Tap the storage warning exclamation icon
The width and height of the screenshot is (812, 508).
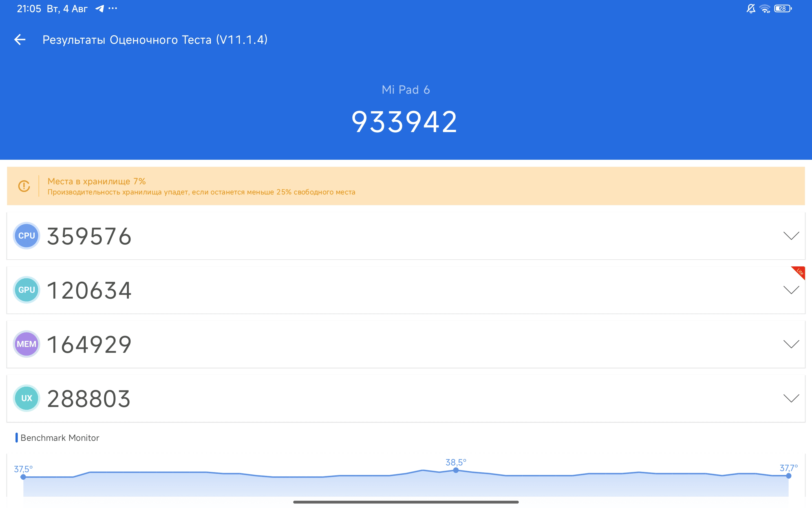click(x=24, y=186)
